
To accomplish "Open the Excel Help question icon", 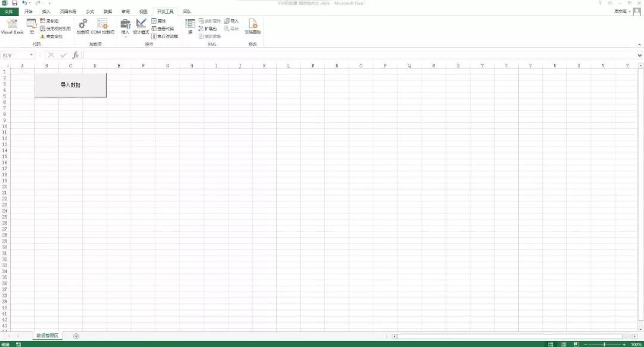I will pyautogui.click(x=600, y=3).
